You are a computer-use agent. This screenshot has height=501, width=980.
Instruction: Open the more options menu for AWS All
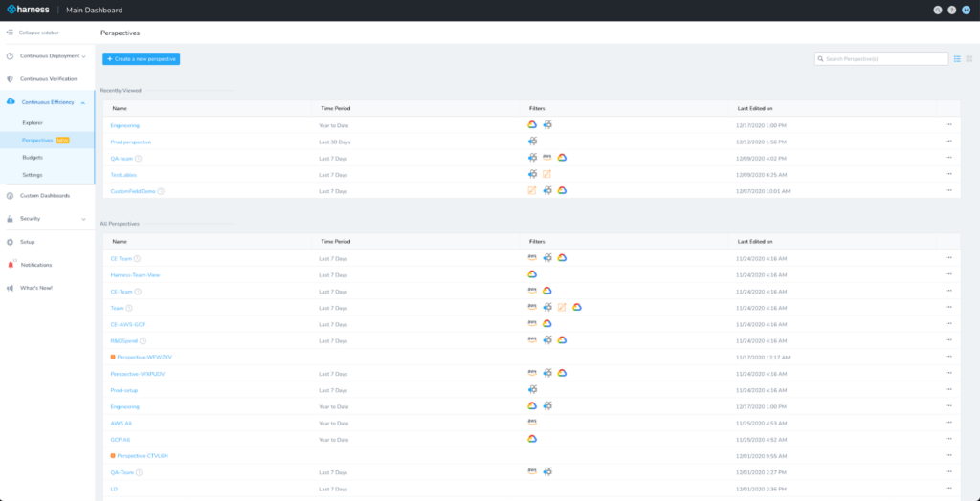948,423
